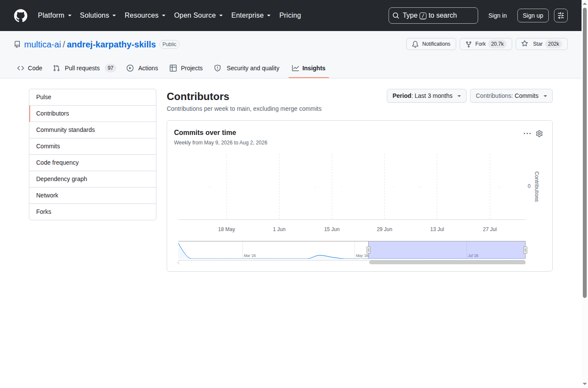
Task: Open Code frequency in the sidebar
Action: [x=93, y=163]
